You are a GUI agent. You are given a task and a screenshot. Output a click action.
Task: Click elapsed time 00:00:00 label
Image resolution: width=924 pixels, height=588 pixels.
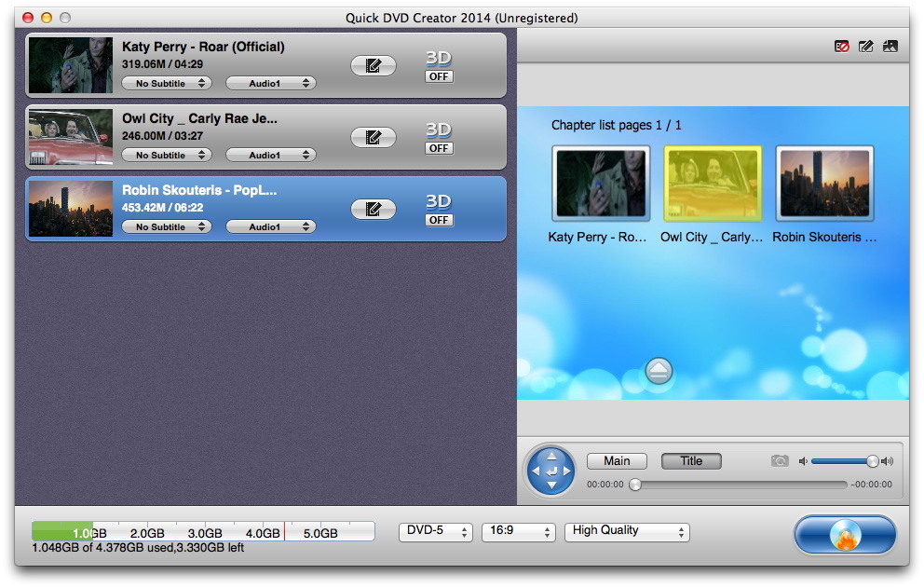coord(605,485)
